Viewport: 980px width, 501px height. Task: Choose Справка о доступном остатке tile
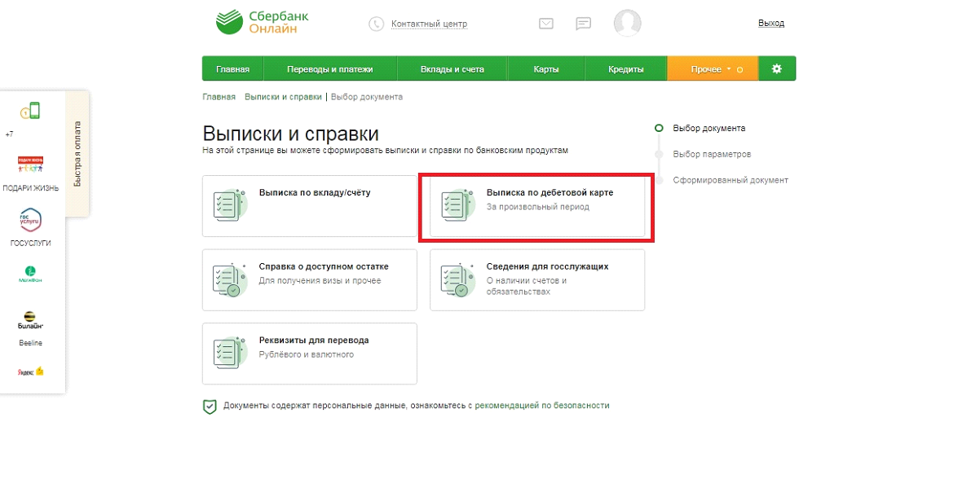(309, 279)
